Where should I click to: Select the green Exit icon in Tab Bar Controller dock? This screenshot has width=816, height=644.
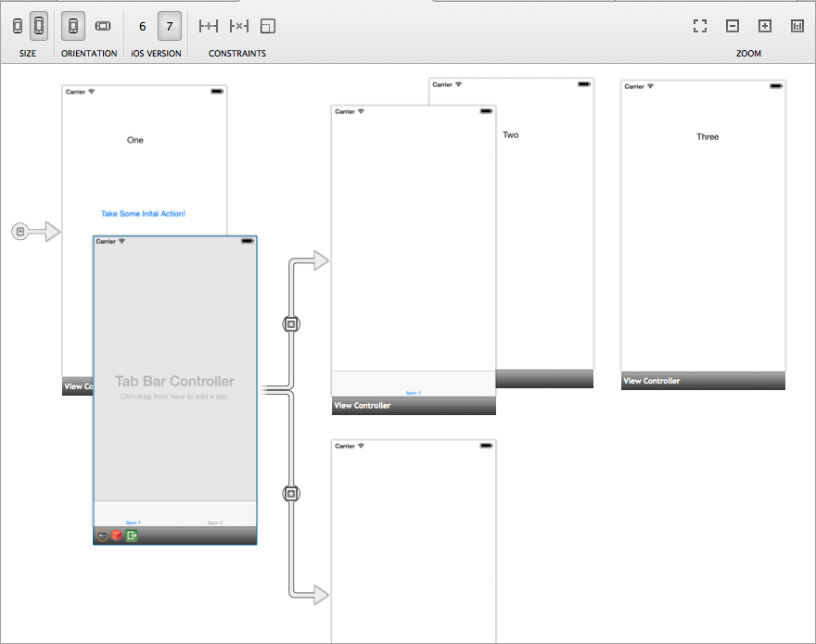click(x=132, y=535)
